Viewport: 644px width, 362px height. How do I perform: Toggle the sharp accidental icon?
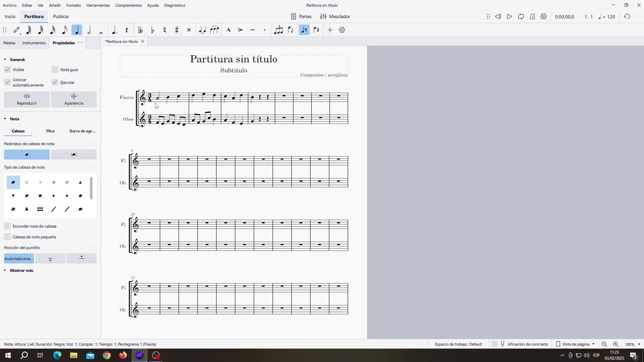(x=177, y=30)
